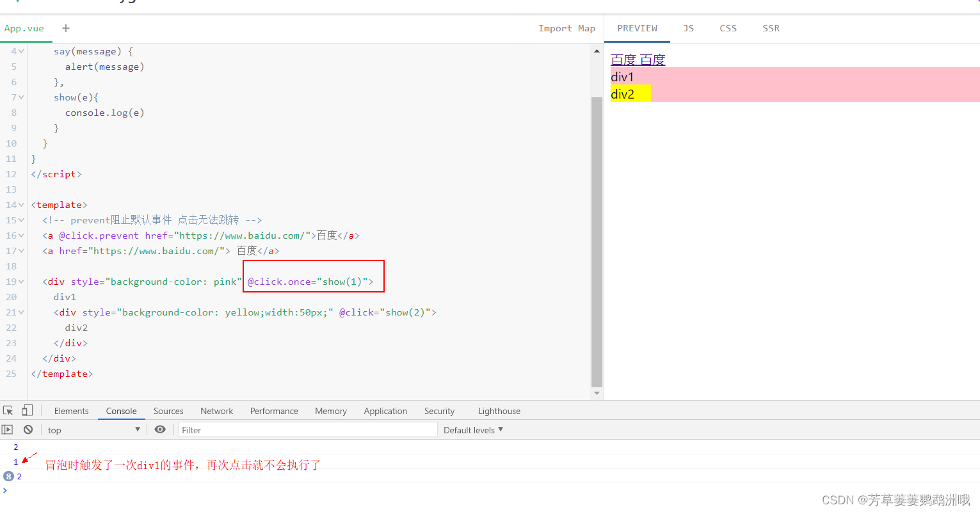
Task: Collapse code fold at line 17
Action: [x=21, y=251]
